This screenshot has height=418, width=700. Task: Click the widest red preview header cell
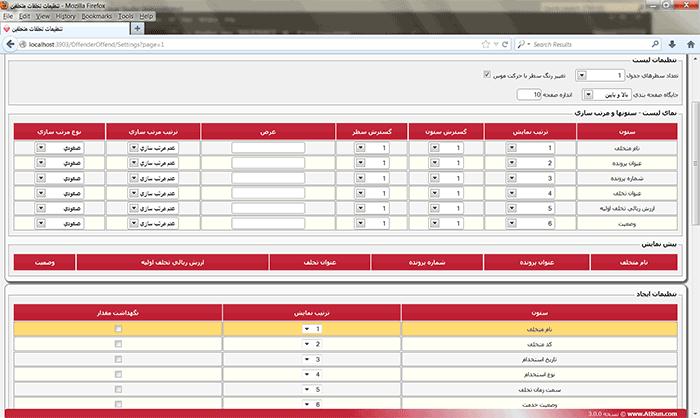coord(172,262)
